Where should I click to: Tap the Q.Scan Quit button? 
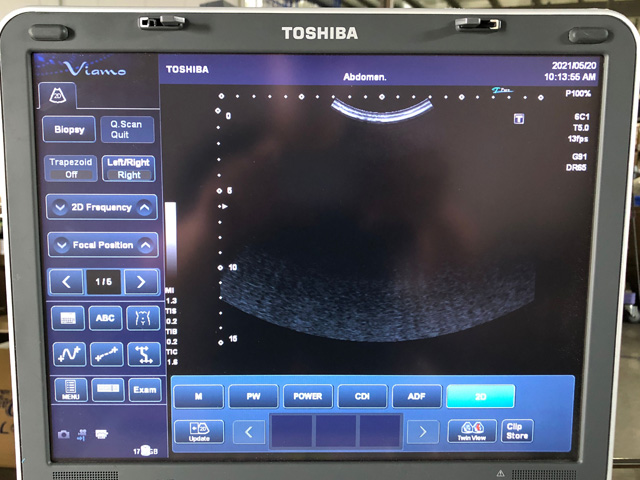coord(127,129)
